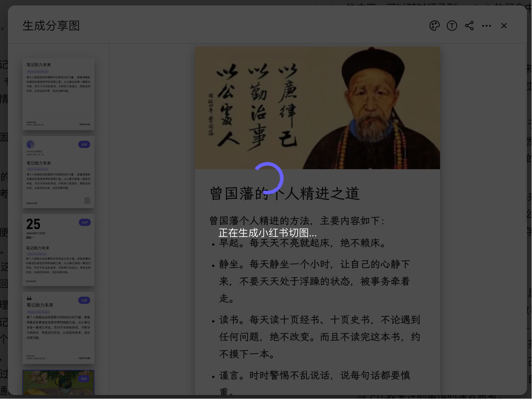Select the flower painting template thumbnail
The width and height of the screenshot is (532, 399).
[x=58, y=382]
